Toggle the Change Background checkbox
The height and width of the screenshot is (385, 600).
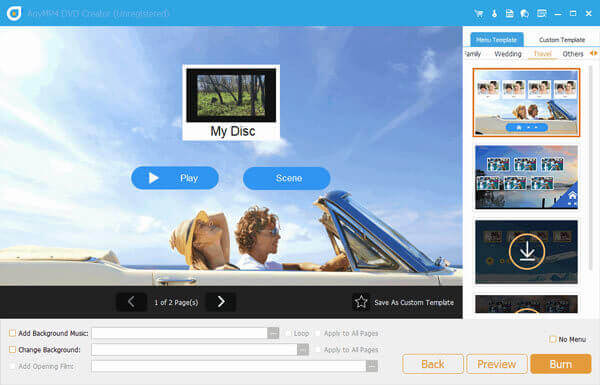pos(12,350)
